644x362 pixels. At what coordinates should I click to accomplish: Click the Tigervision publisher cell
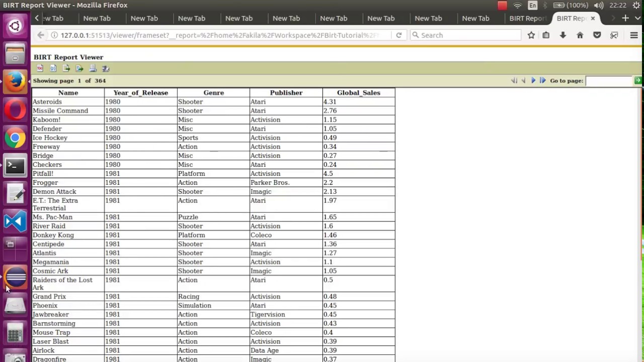pyautogui.click(x=286, y=314)
